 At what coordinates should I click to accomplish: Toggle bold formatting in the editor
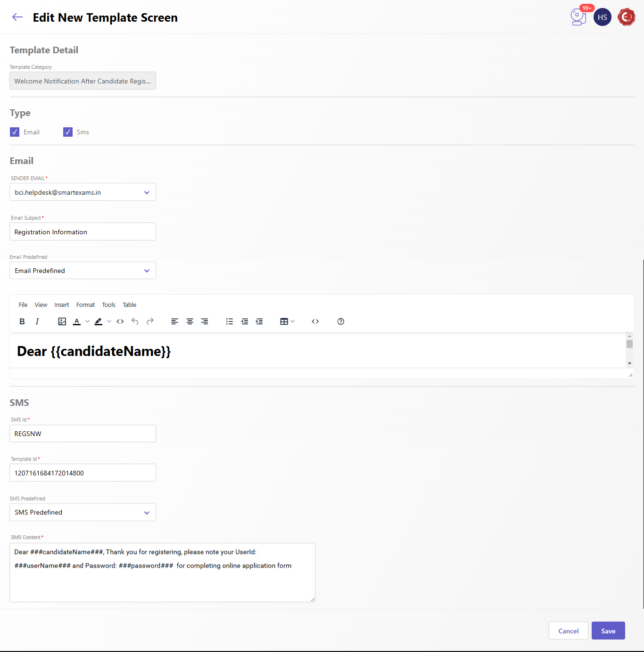point(22,322)
